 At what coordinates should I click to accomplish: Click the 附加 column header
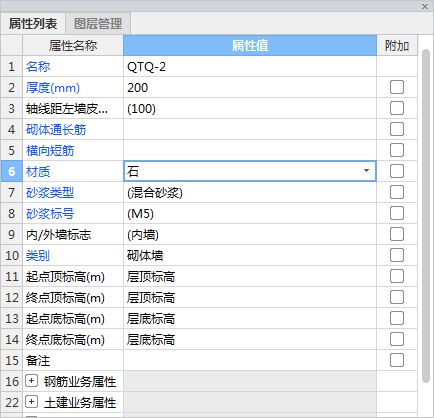(397, 45)
